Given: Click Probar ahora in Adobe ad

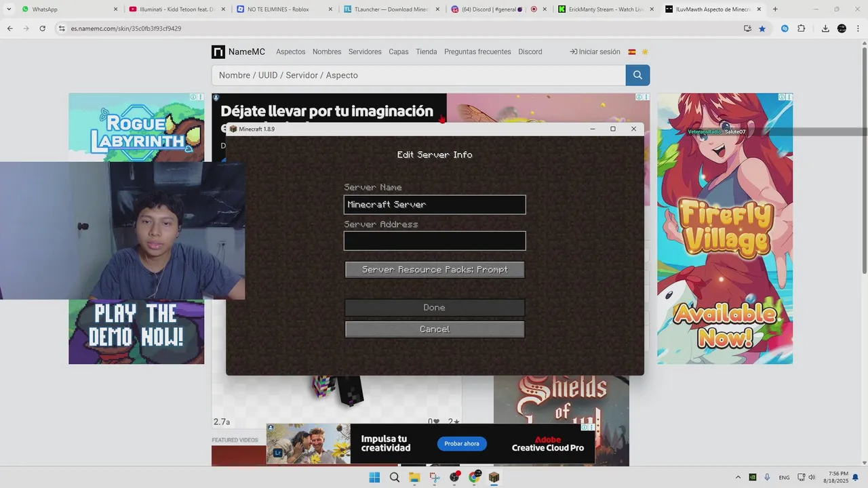Looking at the screenshot, I should pyautogui.click(x=462, y=444).
